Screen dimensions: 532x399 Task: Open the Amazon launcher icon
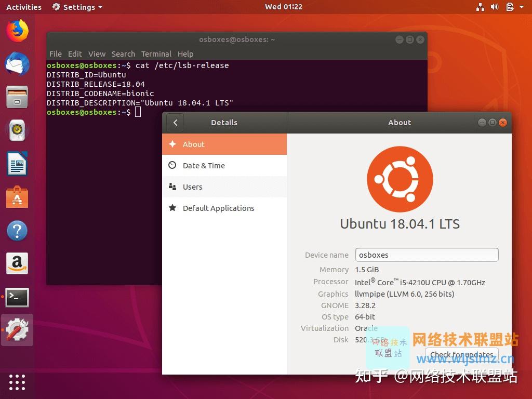tap(17, 264)
